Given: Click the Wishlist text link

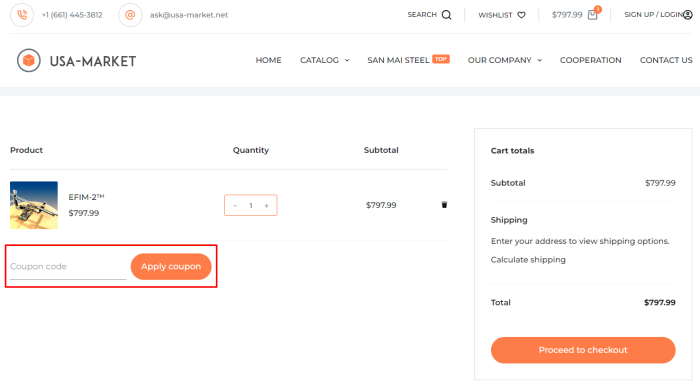Looking at the screenshot, I should 495,15.
